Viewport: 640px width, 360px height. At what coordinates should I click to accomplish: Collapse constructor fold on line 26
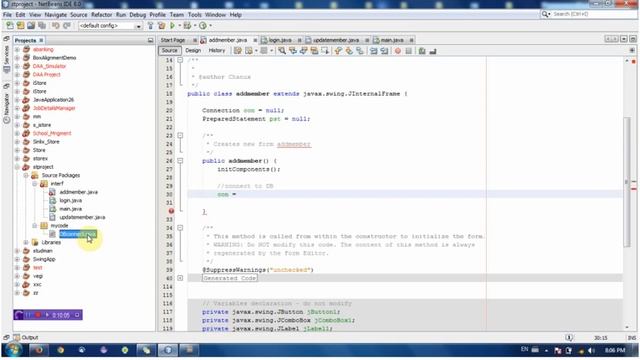[x=180, y=161]
